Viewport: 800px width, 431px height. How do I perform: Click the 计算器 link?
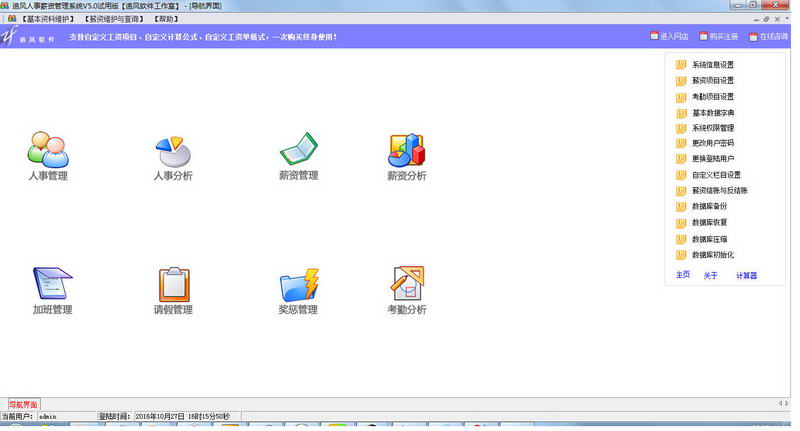pyautogui.click(x=746, y=275)
